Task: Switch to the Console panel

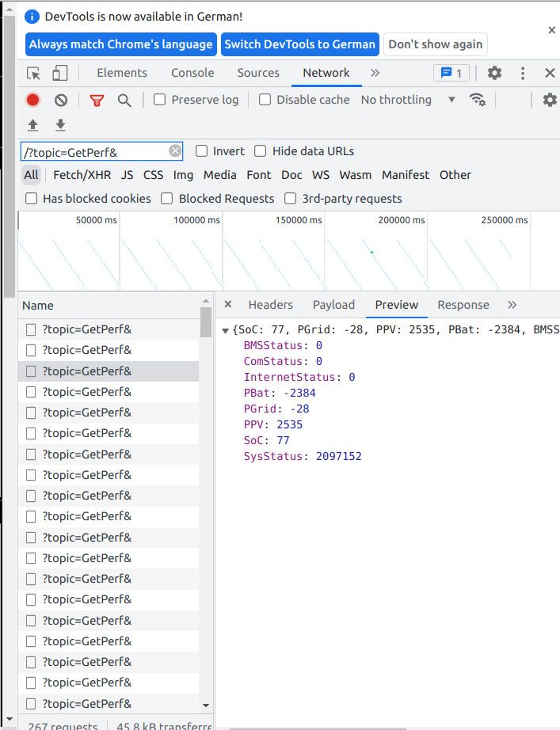Action: tap(192, 73)
